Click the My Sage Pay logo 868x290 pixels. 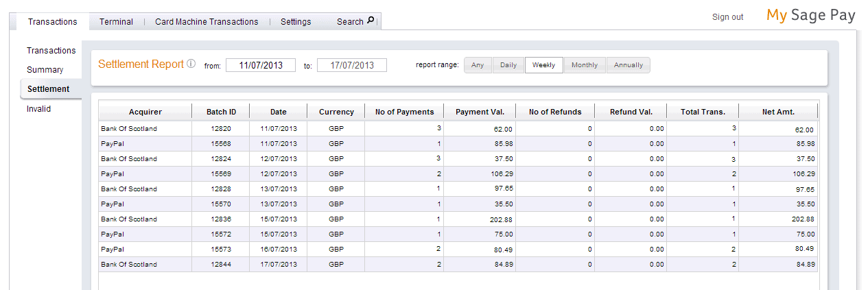tap(810, 16)
